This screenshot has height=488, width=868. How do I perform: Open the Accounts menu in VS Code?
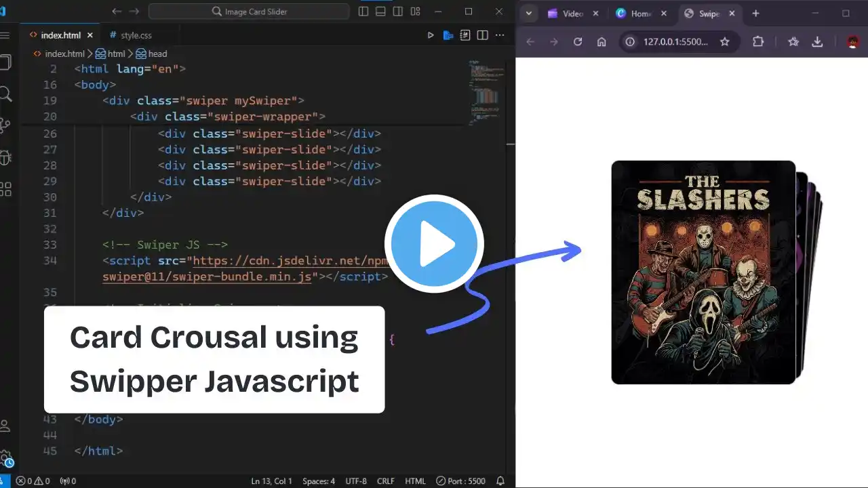(x=5, y=426)
